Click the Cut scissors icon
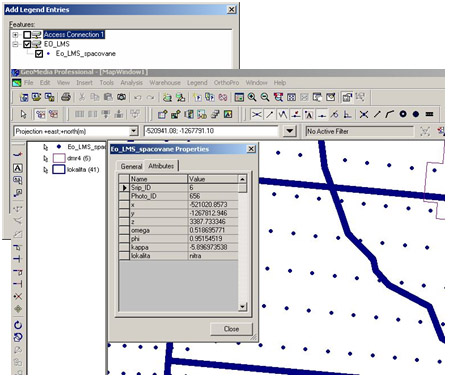454x380 pixels. click(x=82, y=97)
